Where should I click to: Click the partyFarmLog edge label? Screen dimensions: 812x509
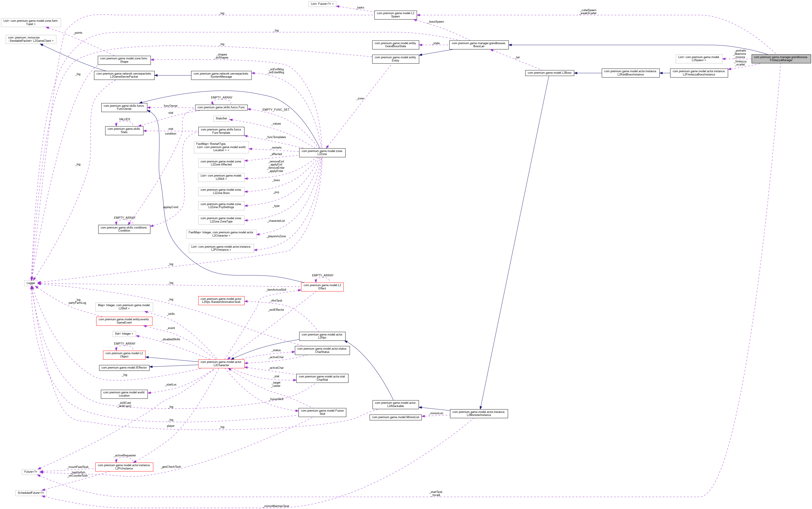tap(77, 303)
